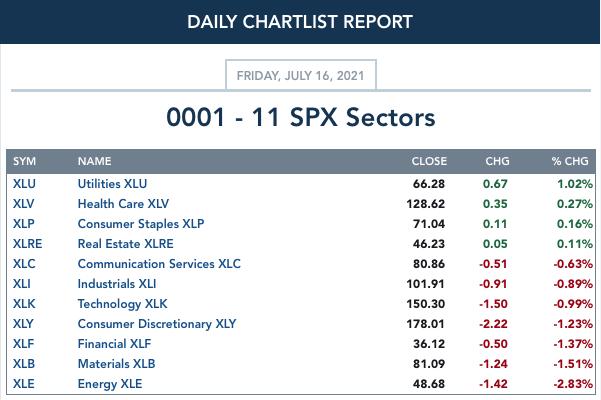The width and height of the screenshot is (601, 400).
Task: Open the Utilities XLU name link
Action: 112,184
